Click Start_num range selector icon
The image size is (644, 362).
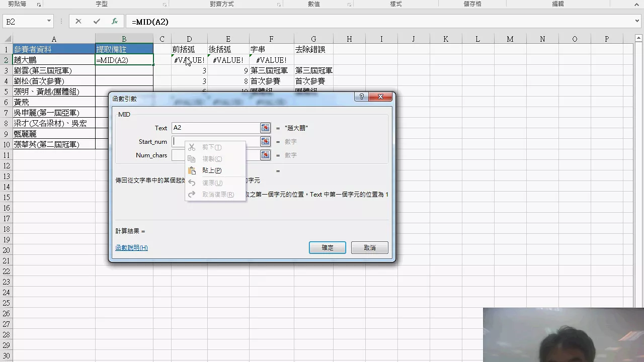(x=265, y=142)
